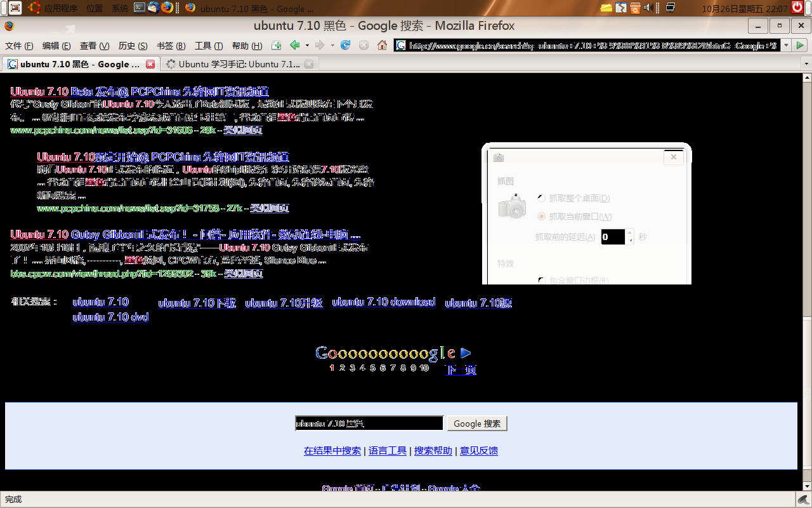Open the 查看 menu

click(95, 46)
